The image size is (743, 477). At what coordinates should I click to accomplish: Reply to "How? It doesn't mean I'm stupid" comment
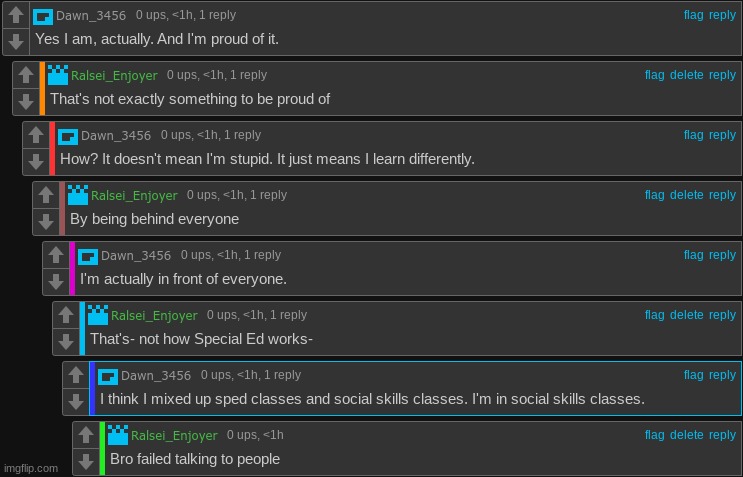pos(722,135)
